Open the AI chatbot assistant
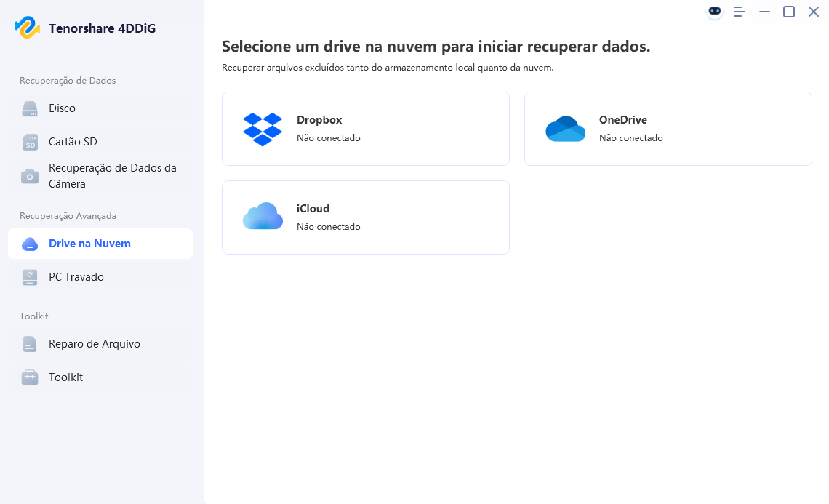The image size is (829, 504). pos(715,12)
